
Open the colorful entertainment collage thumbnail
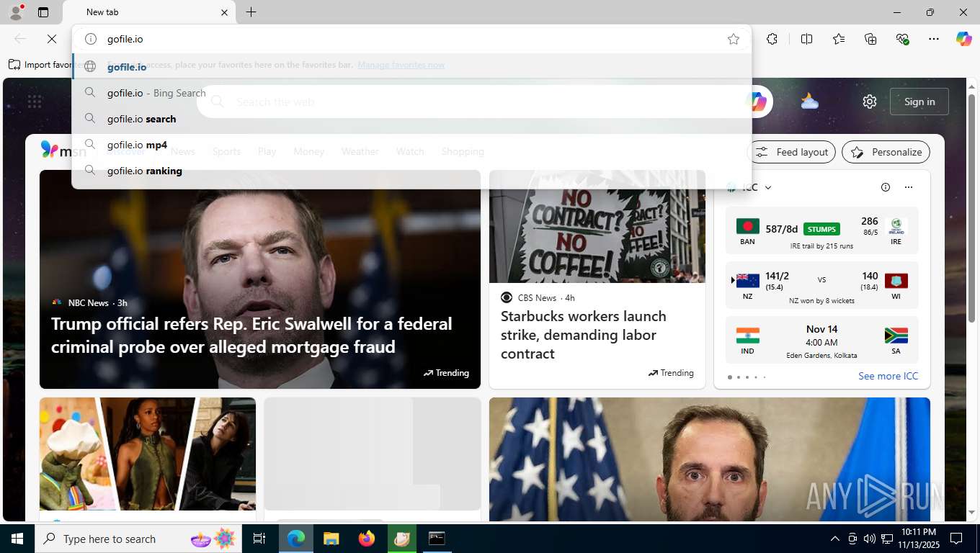pos(148,454)
